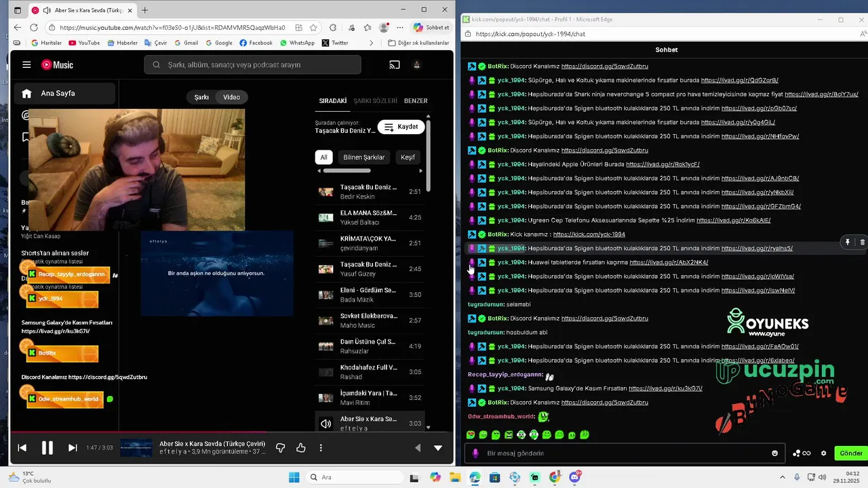Open a new browser tab

[x=144, y=10]
